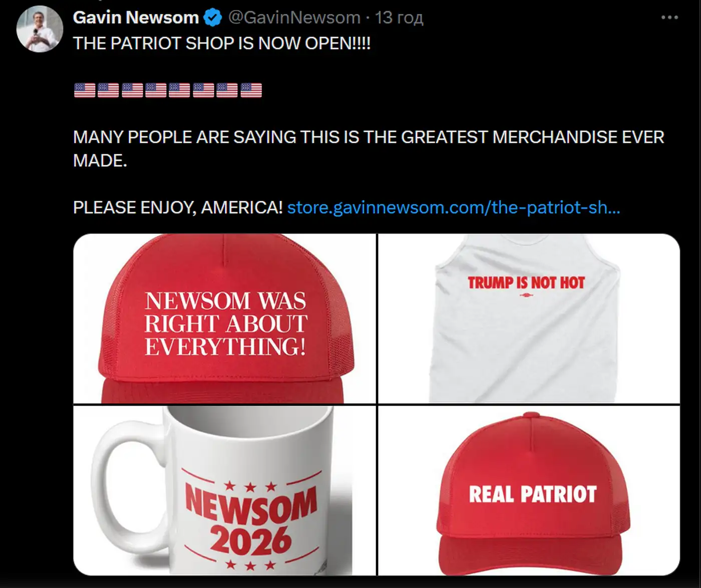Open the Newsom 2026 mug image
This screenshot has height=588, width=701.
point(224,490)
